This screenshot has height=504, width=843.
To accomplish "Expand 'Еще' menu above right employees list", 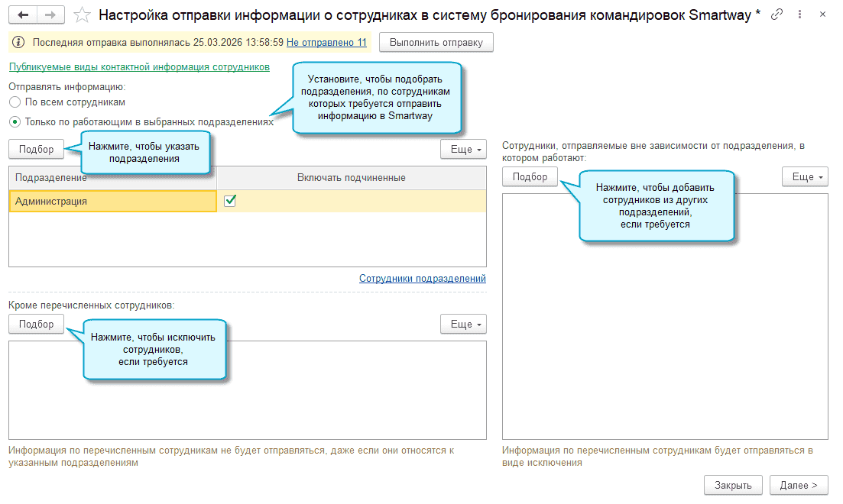I will [805, 176].
